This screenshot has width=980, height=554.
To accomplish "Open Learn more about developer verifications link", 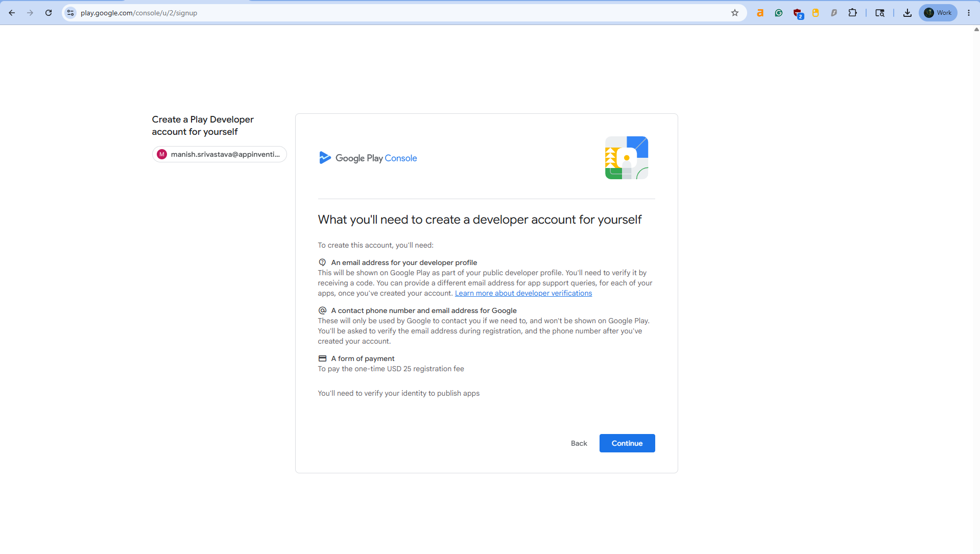I will [x=523, y=293].
